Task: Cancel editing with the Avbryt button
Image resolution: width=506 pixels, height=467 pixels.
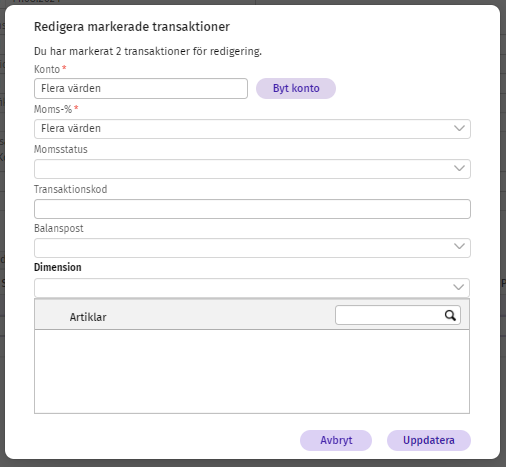Action: pyautogui.click(x=336, y=440)
